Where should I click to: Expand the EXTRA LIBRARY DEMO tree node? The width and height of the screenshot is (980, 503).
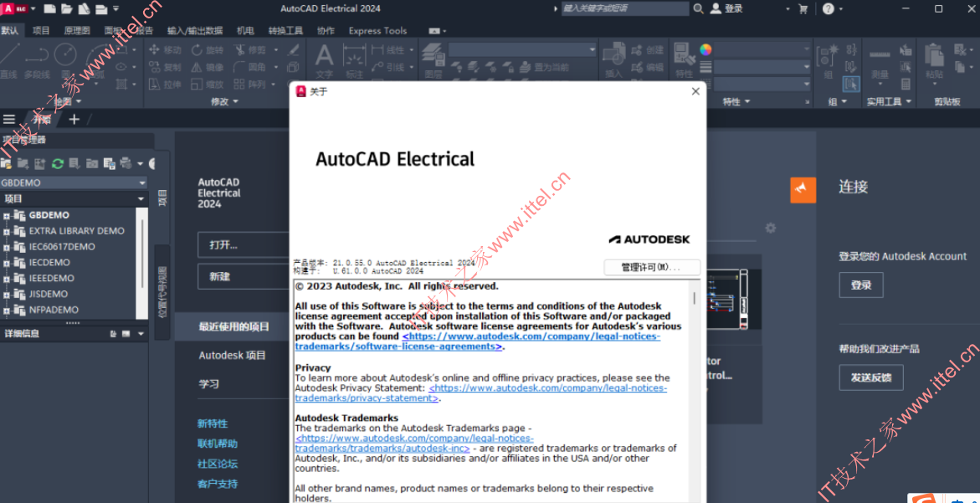click(6, 231)
